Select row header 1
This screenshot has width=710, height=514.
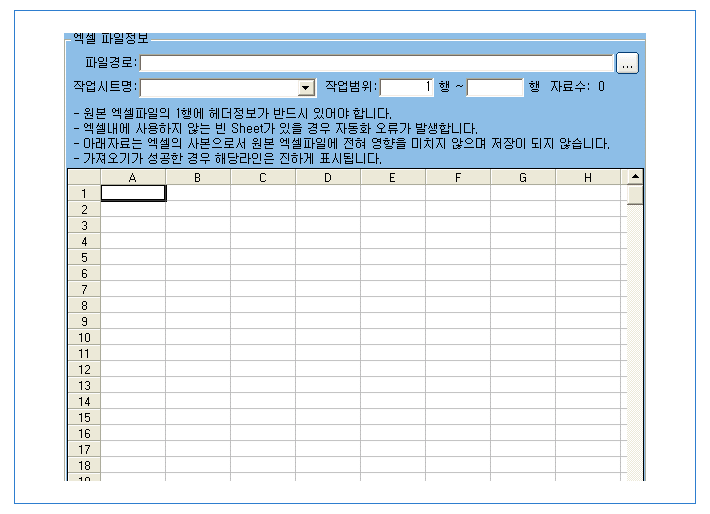coord(84,193)
